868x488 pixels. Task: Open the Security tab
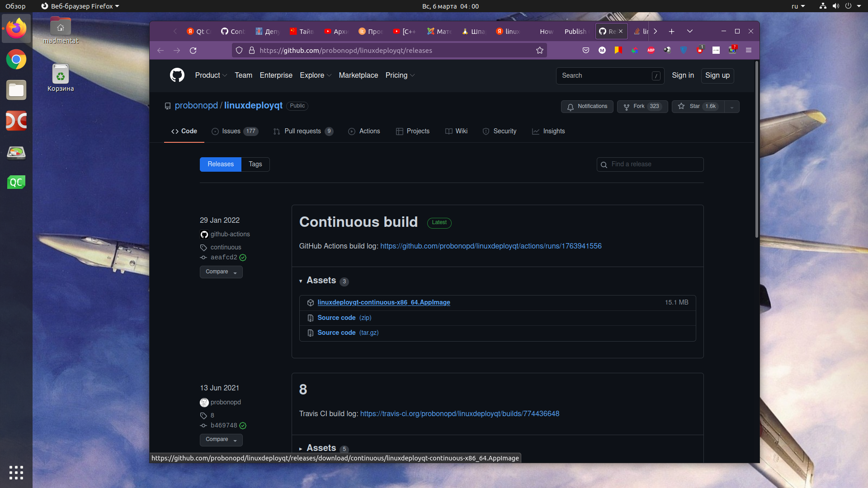(x=500, y=131)
